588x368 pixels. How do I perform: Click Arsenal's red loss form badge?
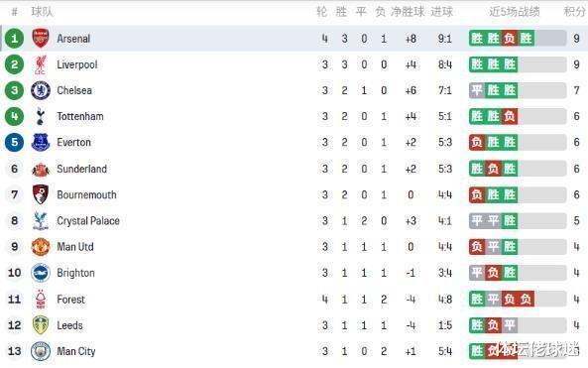pyautogui.click(x=510, y=39)
